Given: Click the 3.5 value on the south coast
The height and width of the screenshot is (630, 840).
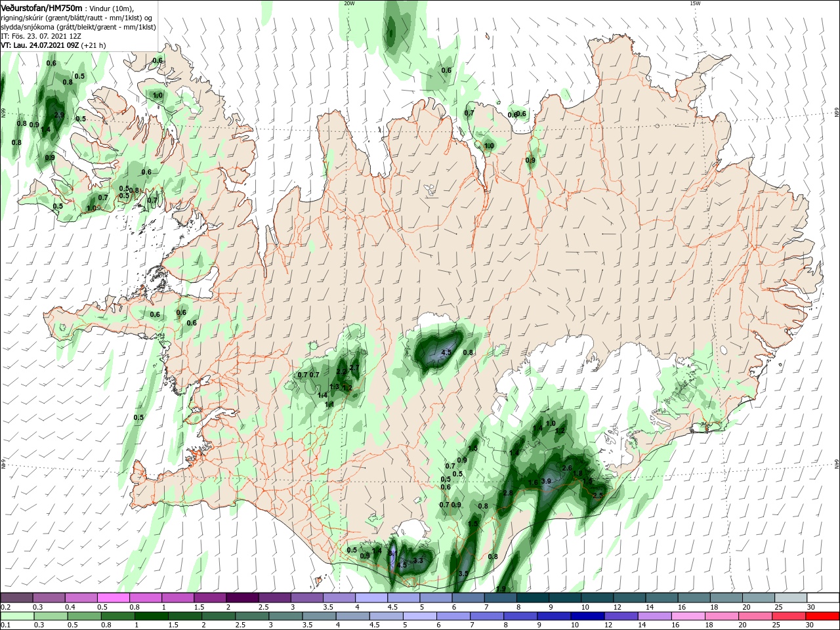Looking at the screenshot, I should (463, 574).
